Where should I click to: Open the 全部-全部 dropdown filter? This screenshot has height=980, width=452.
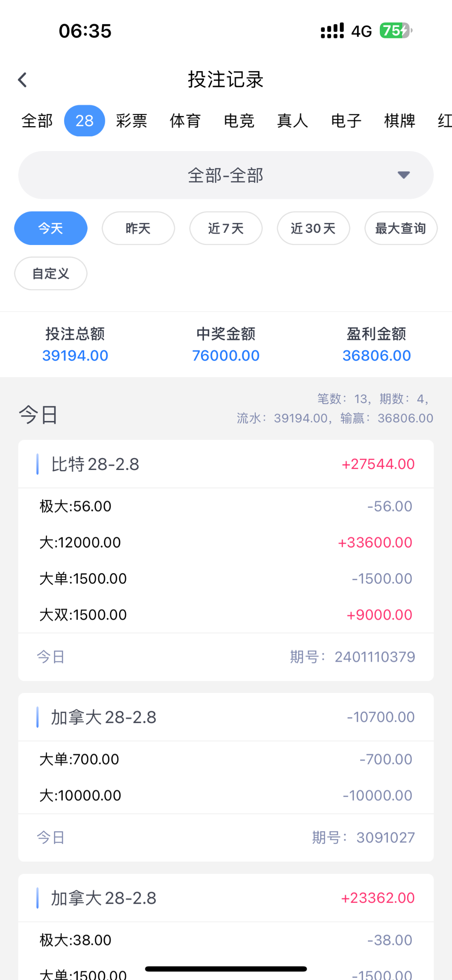pos(226,175)
